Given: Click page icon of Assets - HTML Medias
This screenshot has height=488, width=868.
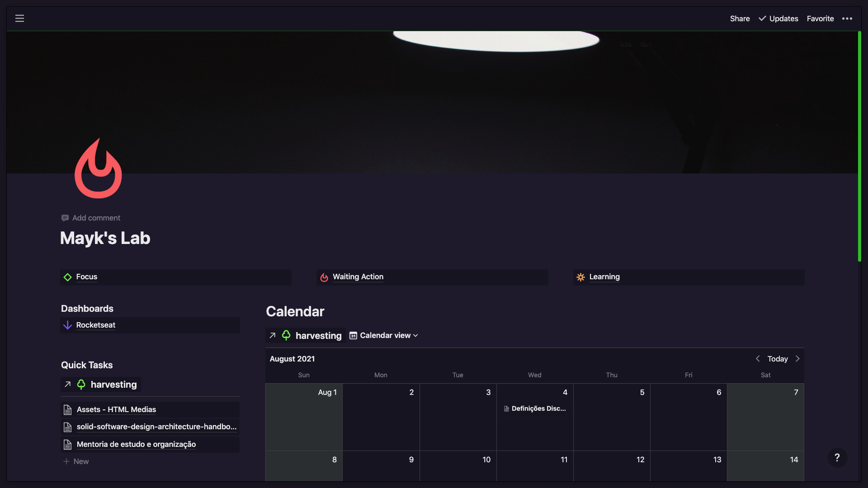Looking at the screenshot, I should click(x=68, y=410).
